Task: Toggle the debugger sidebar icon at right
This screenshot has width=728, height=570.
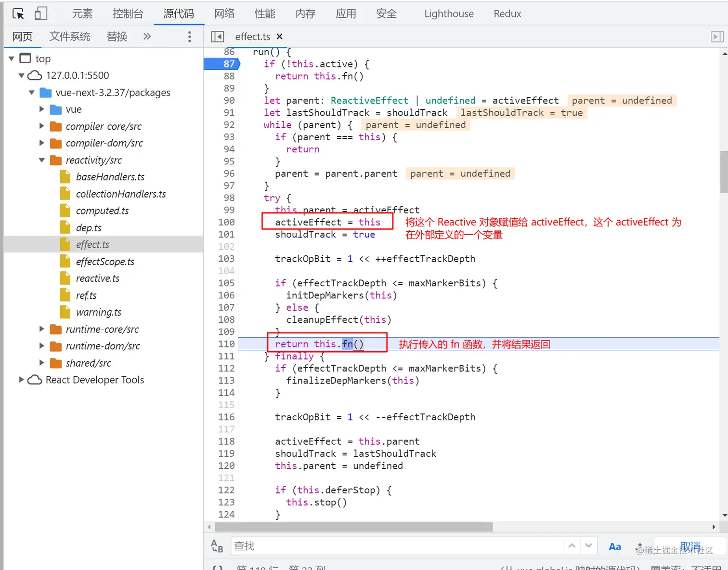Action: coord(717,37)
